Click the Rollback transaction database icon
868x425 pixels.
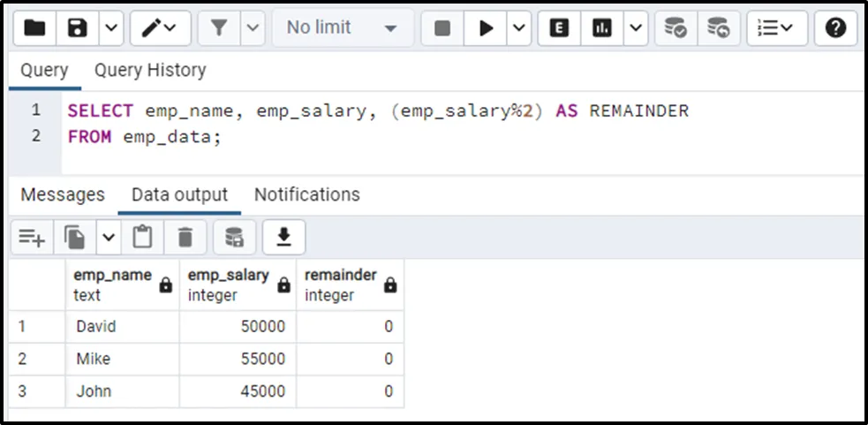point(719,28)
